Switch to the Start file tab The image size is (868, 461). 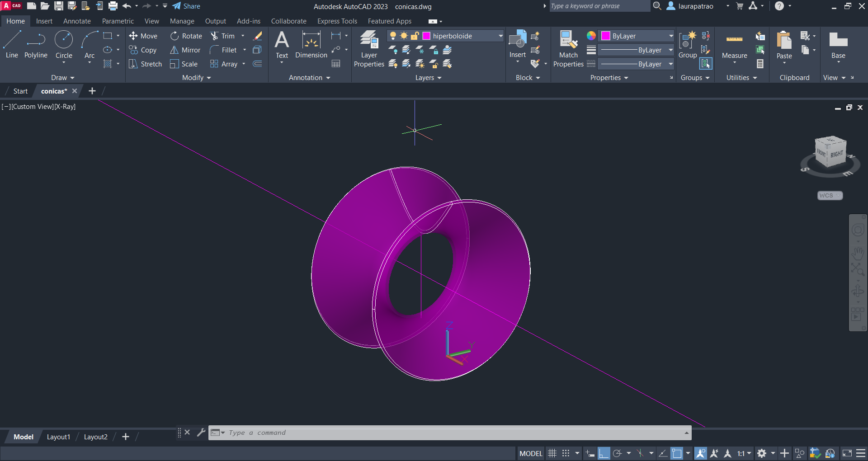click(20, 91)
